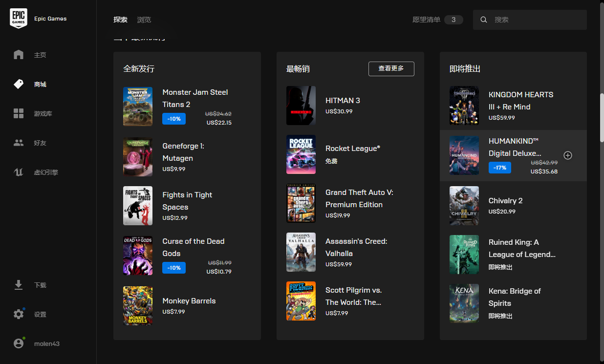Click the -10% badge on Monster Jam
The image size is (604, 364).
pos(174,119)
